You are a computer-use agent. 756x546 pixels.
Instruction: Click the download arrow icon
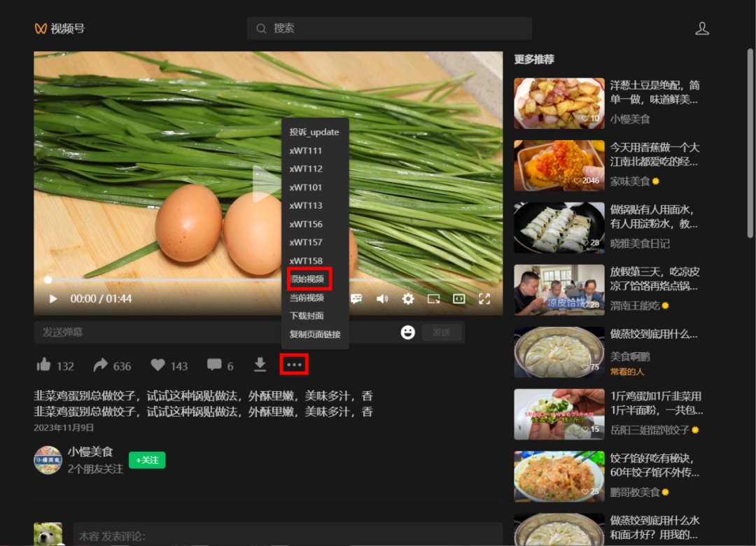(260, 365)
